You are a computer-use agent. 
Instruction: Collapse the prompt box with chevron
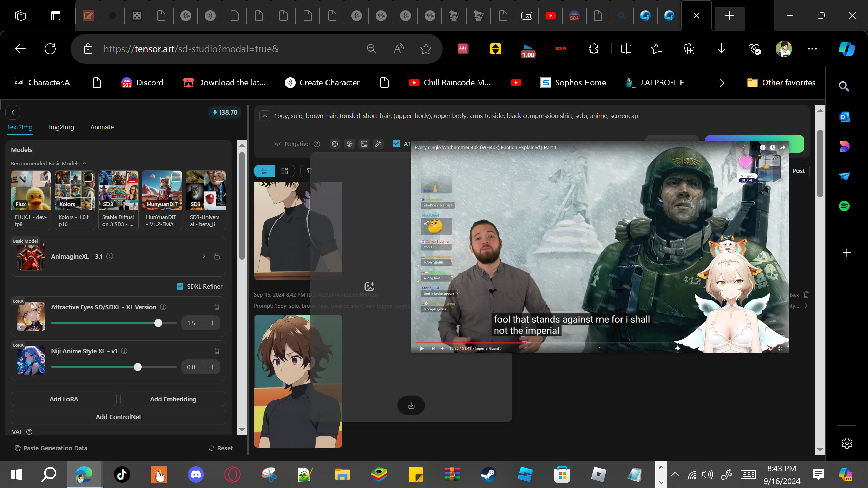point(265,116)
